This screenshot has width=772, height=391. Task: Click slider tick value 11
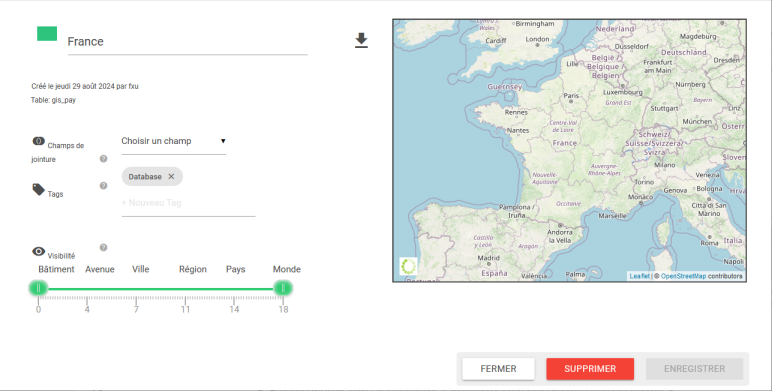click(185, 309)
